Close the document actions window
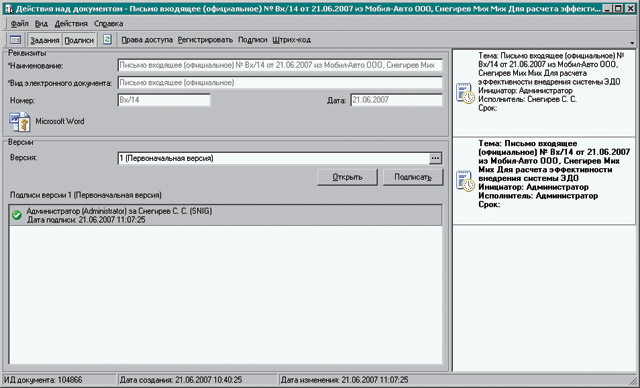640x388 pixels. pyautogui.click(x=630, y=8)
